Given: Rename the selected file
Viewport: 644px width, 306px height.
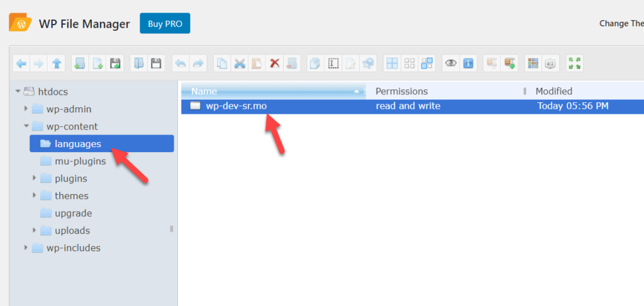Looking at the screenshot, I should pyautogui.click(x=333, y=63).
